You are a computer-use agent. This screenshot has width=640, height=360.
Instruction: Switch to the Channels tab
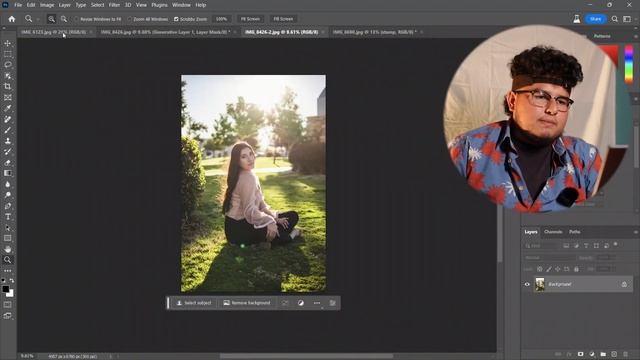tap(553, 232)
